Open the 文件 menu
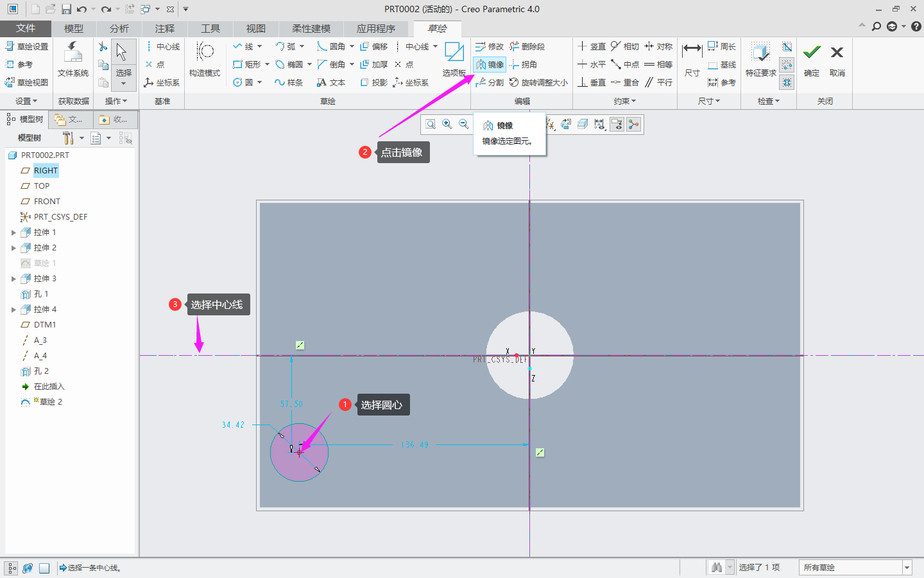This screenshot has height=578, width=924. point(26,28)
